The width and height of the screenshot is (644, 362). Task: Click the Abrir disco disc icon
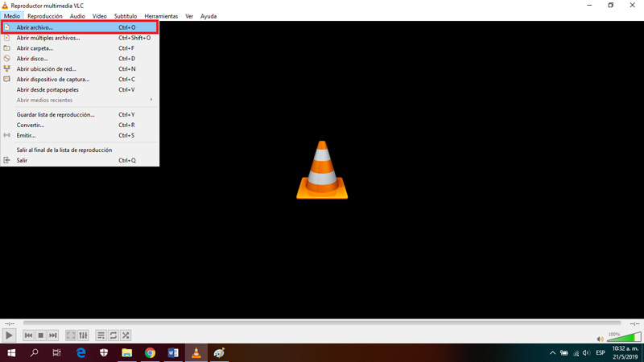tap(7, 58)
